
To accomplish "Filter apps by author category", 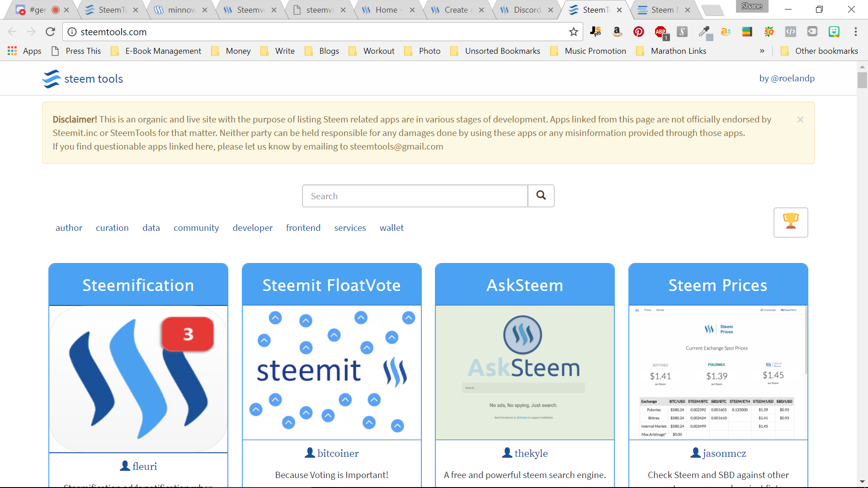I will point(69,228).
